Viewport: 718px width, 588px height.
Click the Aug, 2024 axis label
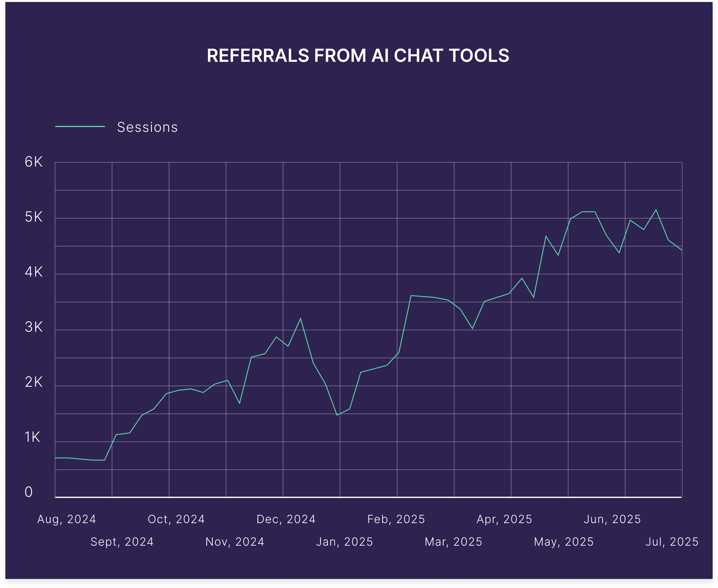[x=67, y=519]
